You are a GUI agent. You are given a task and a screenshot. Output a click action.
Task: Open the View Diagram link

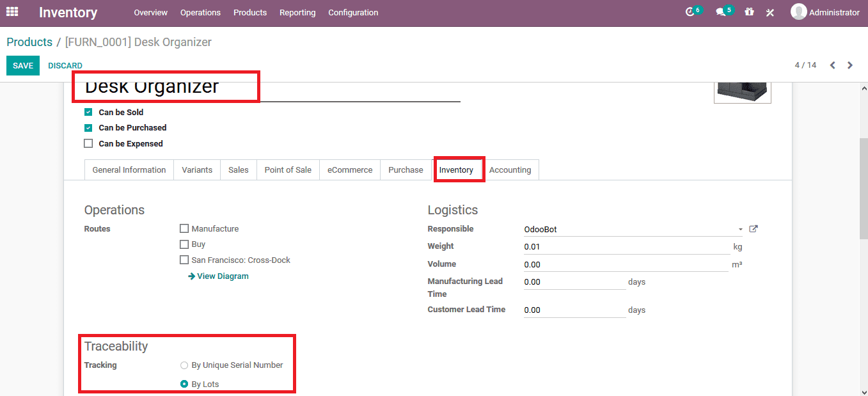coord(218,276)
